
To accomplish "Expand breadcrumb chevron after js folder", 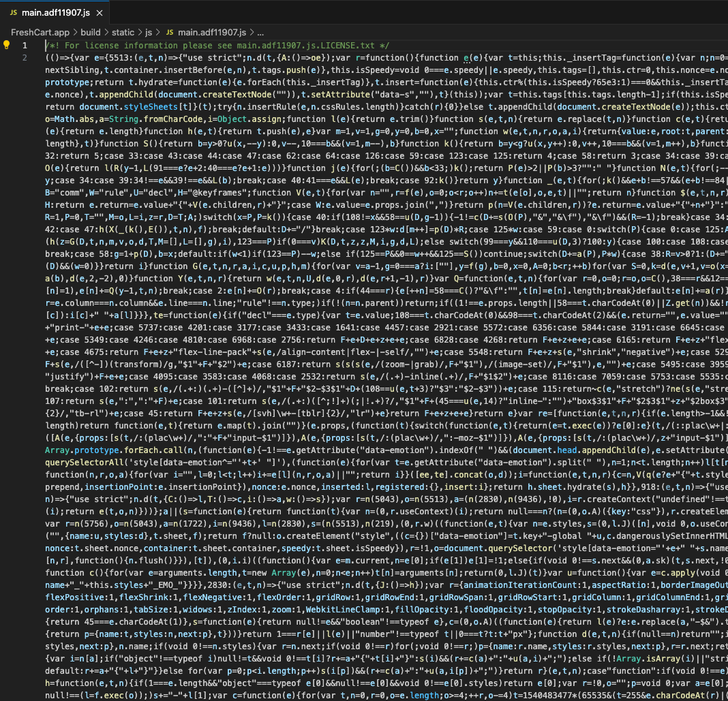I will click(x=158, y=33).
